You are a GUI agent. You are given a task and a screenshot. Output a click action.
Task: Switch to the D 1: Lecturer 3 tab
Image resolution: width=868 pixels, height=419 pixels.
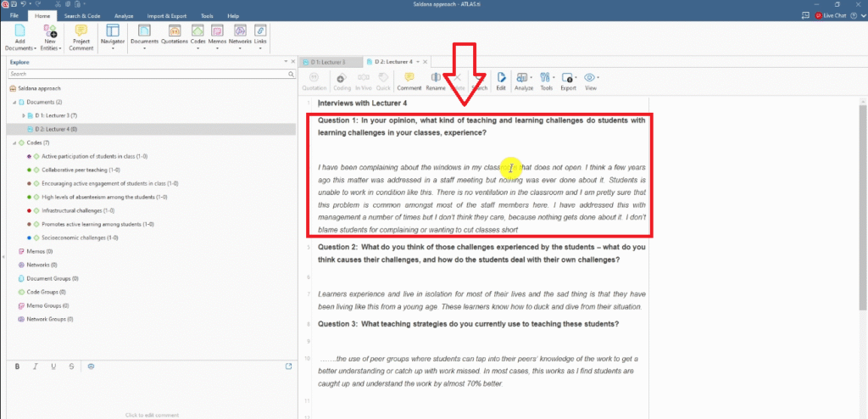pyautogui.click(x=327, y=62)
